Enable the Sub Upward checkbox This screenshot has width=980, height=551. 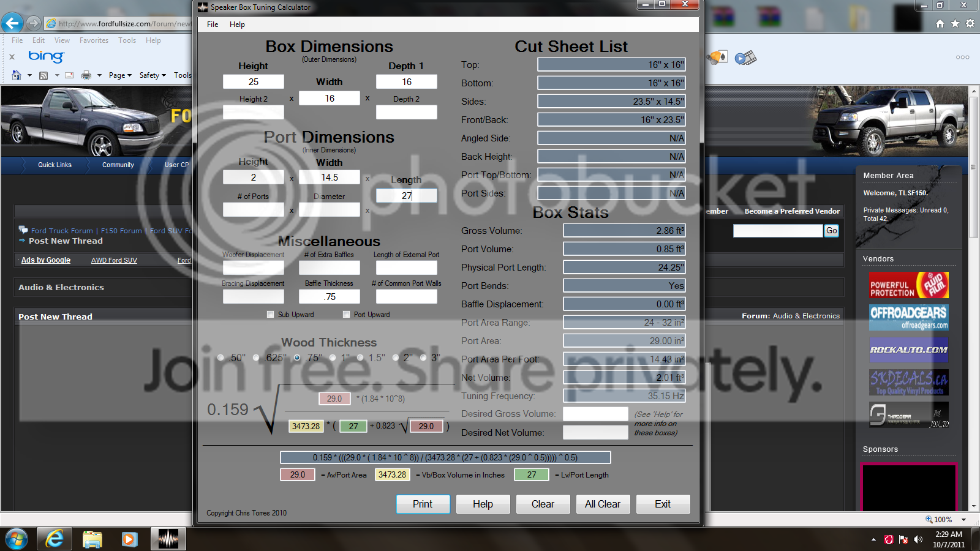(271, 315)
